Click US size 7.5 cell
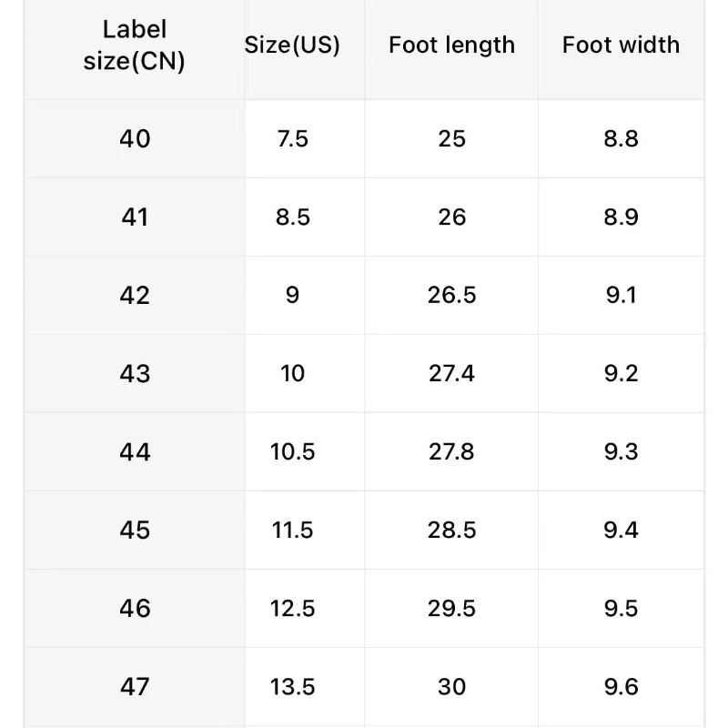728x728 pixels. 292,139
